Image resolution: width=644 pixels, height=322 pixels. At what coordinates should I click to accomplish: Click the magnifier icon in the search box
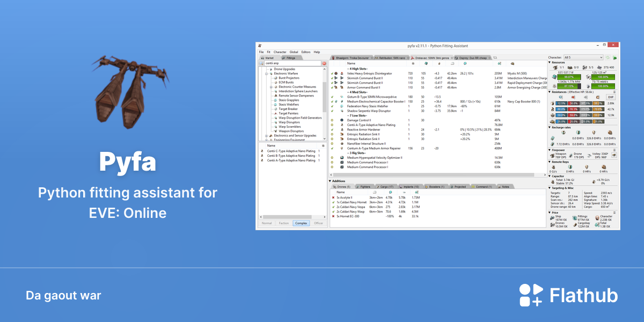coord(262,63)
